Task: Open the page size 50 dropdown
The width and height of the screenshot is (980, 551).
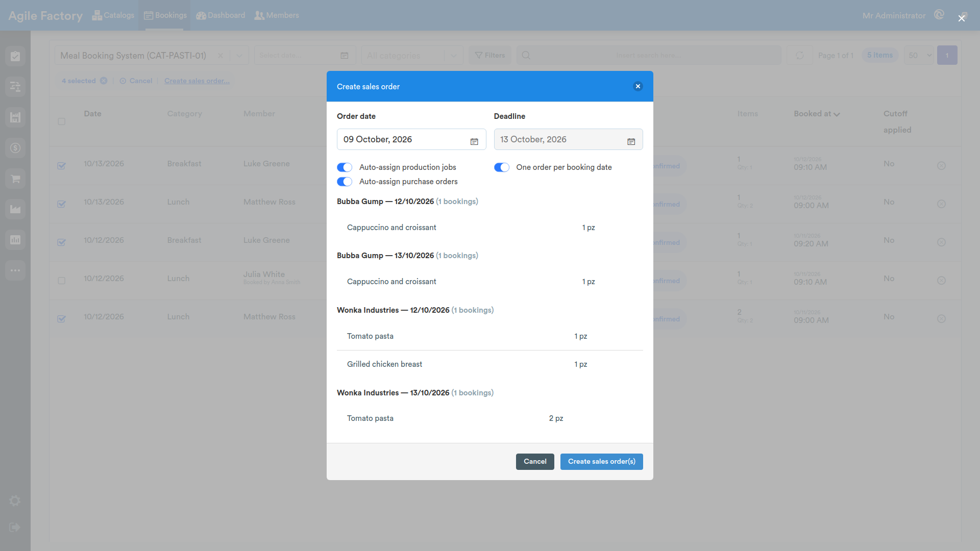Action: coord(919,55)
